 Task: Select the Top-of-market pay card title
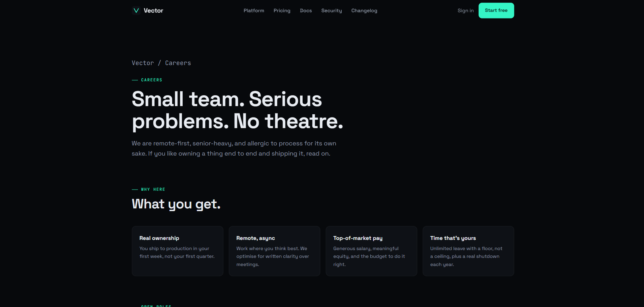[358, 238]
